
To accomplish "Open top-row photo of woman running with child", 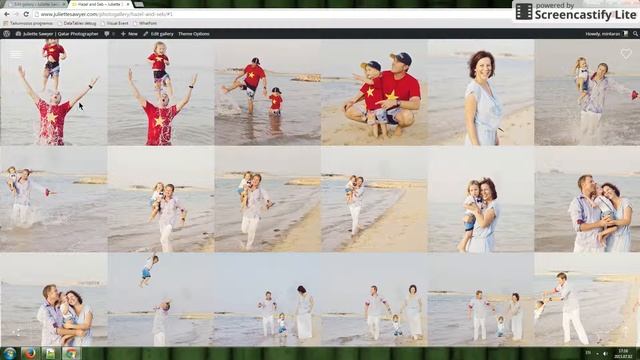I will 587,92.
